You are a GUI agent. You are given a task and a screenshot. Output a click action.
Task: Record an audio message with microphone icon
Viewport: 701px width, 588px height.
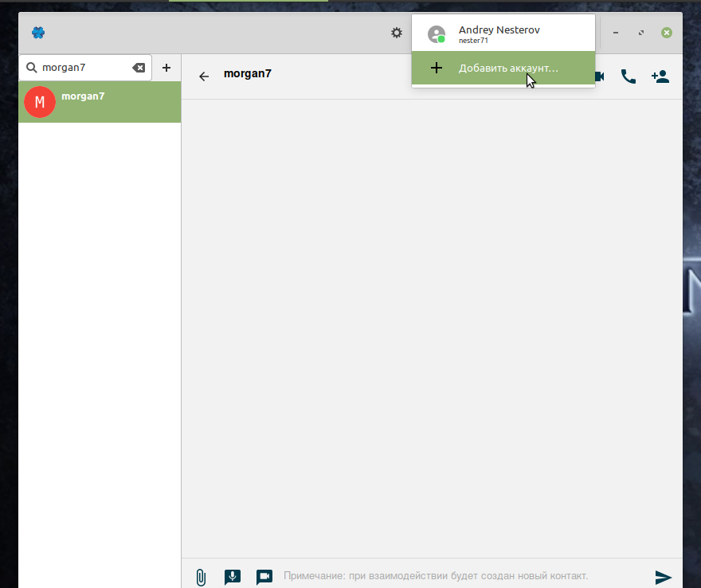click(233, 576)
